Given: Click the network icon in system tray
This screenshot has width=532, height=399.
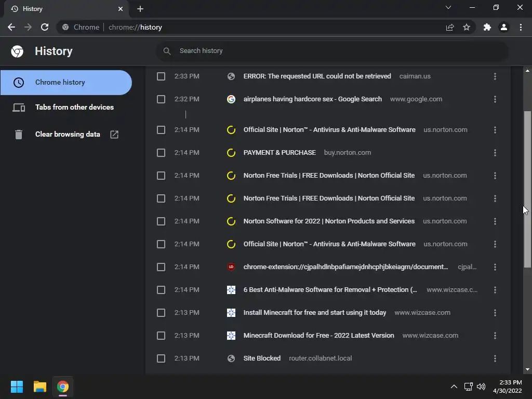Looking at the screenshot, I should tap(469, 387).
